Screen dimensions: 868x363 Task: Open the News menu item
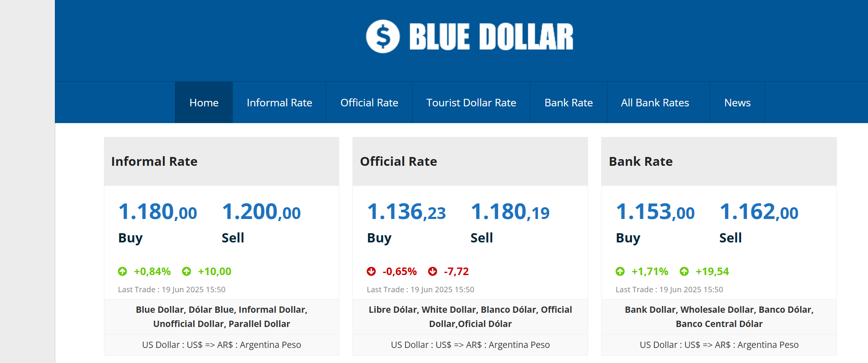click(737, 102)
